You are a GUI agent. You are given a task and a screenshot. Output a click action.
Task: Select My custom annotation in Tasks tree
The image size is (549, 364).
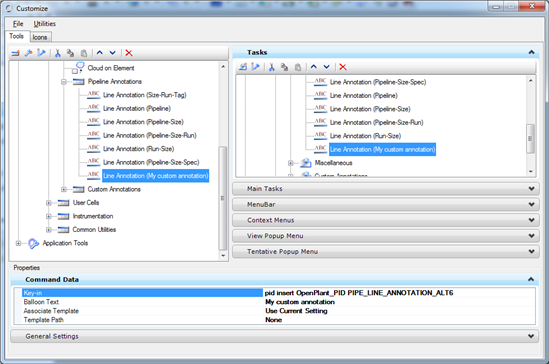click(x=382, y=149)
